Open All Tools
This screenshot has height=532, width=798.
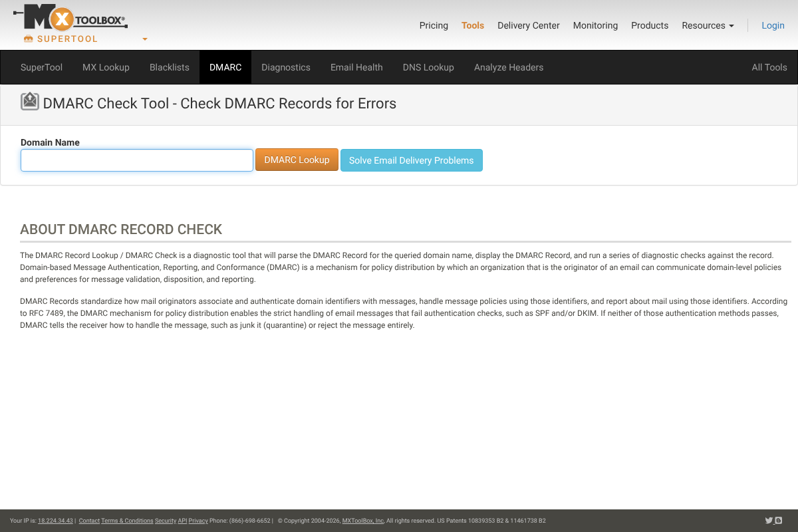tap(769, 67)
